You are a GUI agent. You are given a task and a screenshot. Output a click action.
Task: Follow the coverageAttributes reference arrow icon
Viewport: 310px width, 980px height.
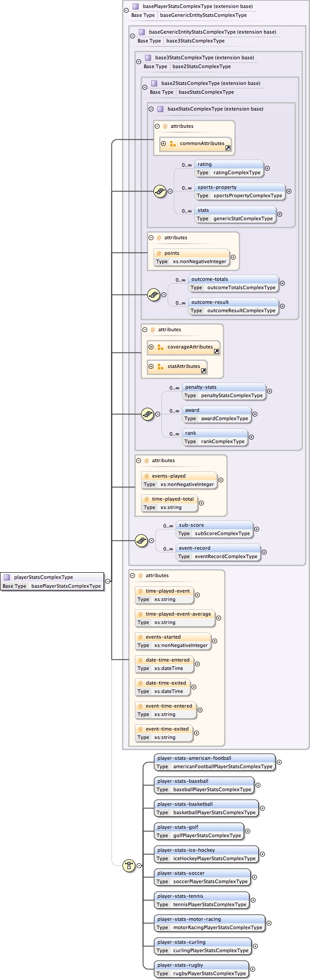(216, 352)
